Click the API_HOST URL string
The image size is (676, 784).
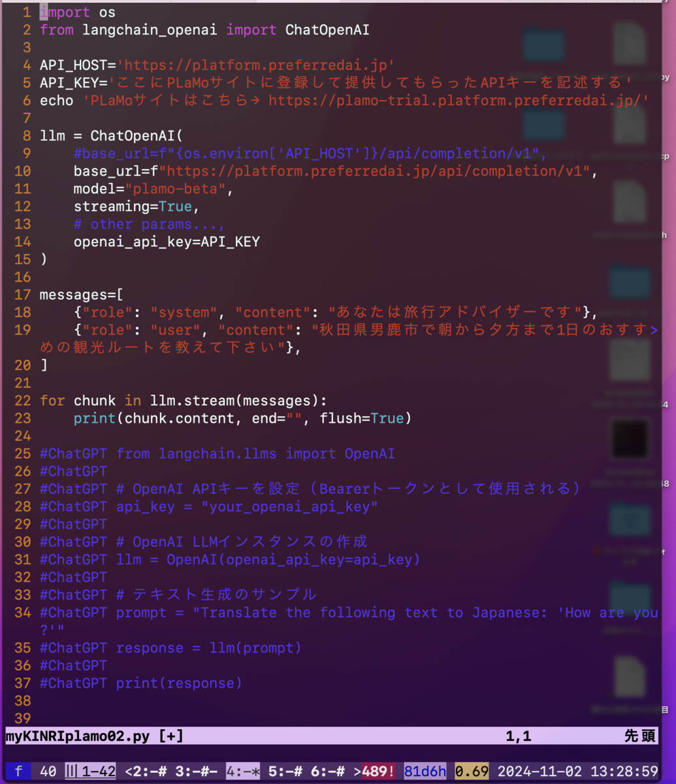click(255, 65)
